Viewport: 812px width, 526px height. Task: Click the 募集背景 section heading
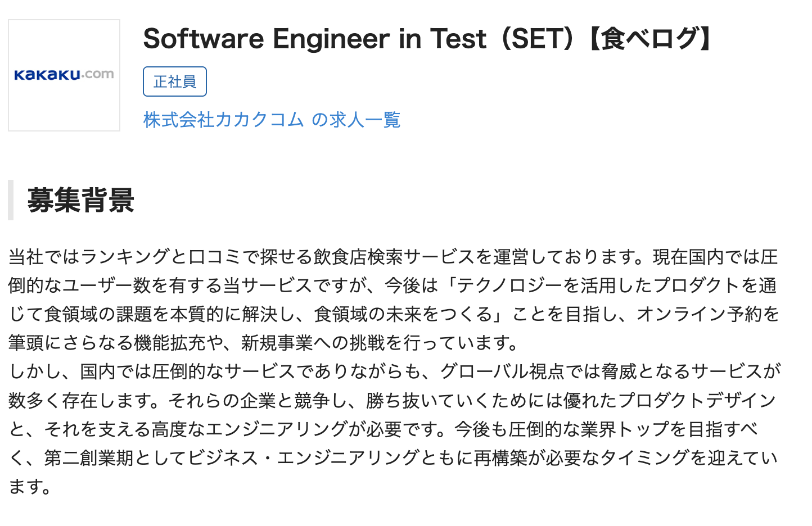coord(81,201)
